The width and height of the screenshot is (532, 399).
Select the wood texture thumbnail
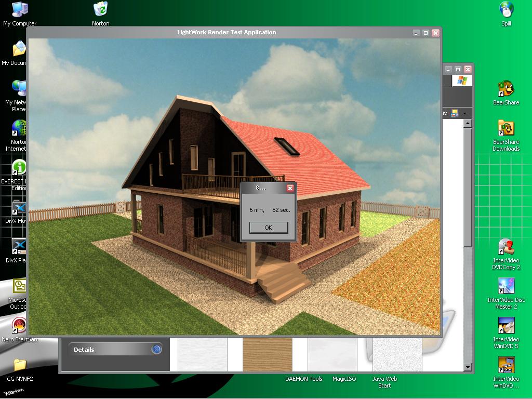(268, 354)
